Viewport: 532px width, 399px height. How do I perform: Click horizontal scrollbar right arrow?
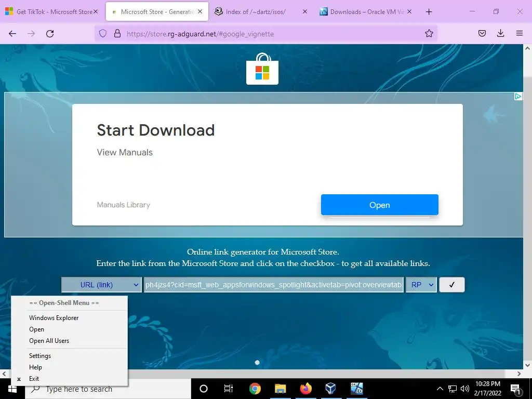[519, 374]
